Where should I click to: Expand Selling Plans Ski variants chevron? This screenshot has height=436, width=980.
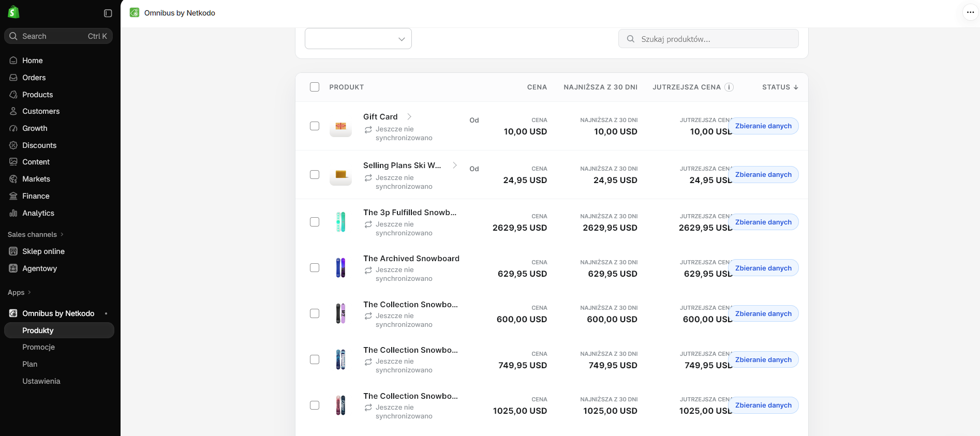pyautogui.click(x=455, y=166)
